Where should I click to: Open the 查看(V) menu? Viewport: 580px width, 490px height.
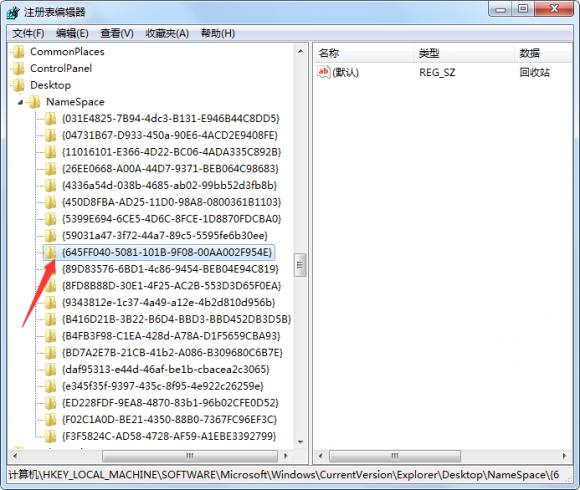[x=117, y=34]
